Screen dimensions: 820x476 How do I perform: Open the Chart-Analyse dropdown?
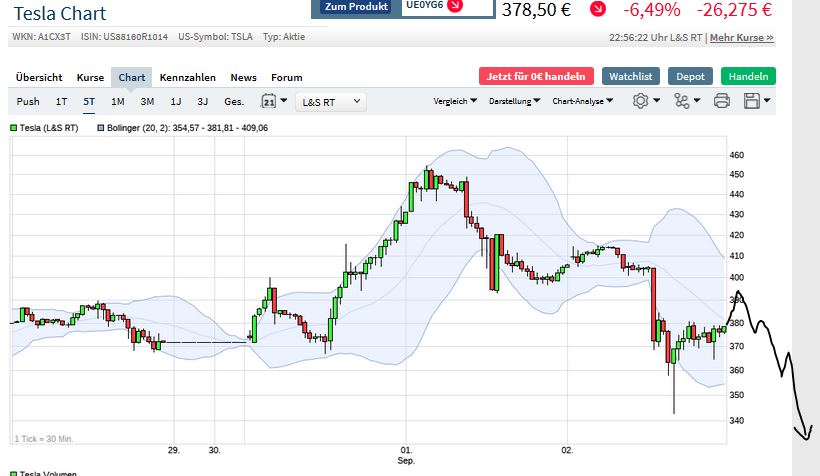583,101
